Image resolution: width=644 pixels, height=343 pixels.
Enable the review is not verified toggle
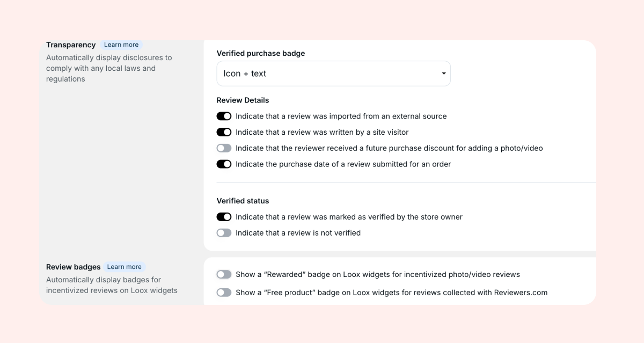click(x=224, y=233)
